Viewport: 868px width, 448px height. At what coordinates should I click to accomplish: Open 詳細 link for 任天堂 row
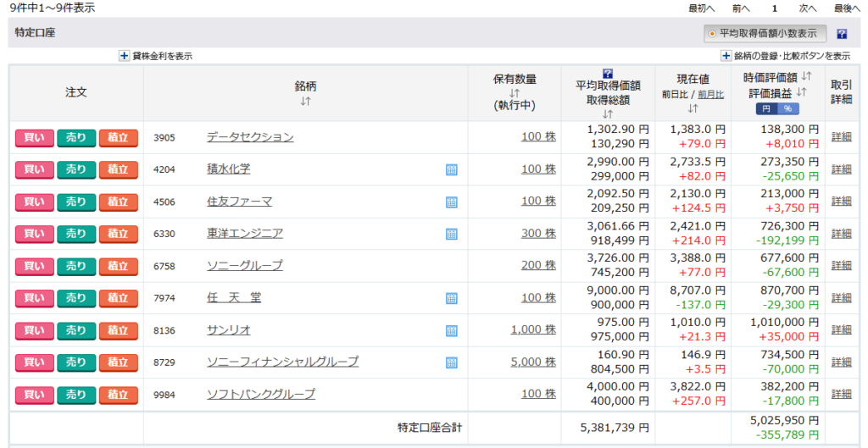(x=841, y=298)
